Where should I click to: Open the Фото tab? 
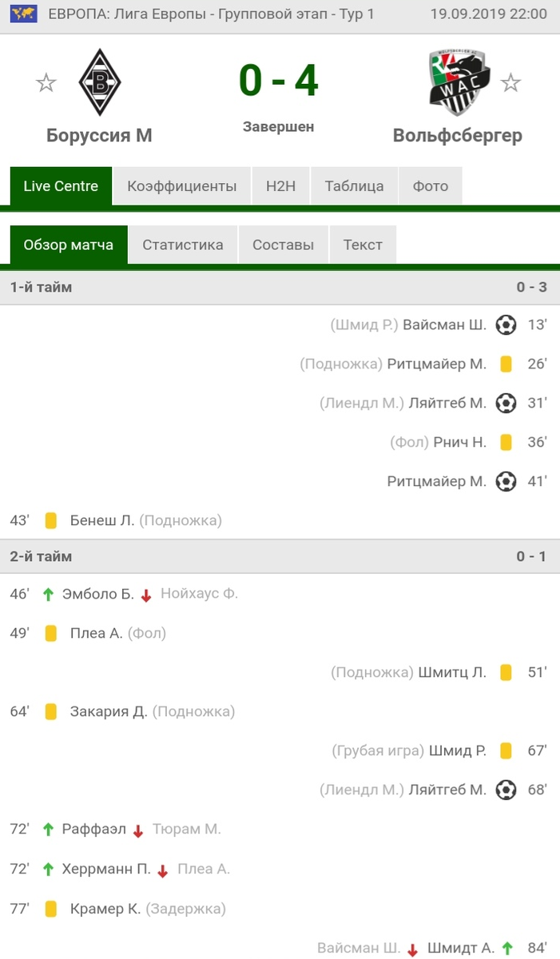[431, 186]
